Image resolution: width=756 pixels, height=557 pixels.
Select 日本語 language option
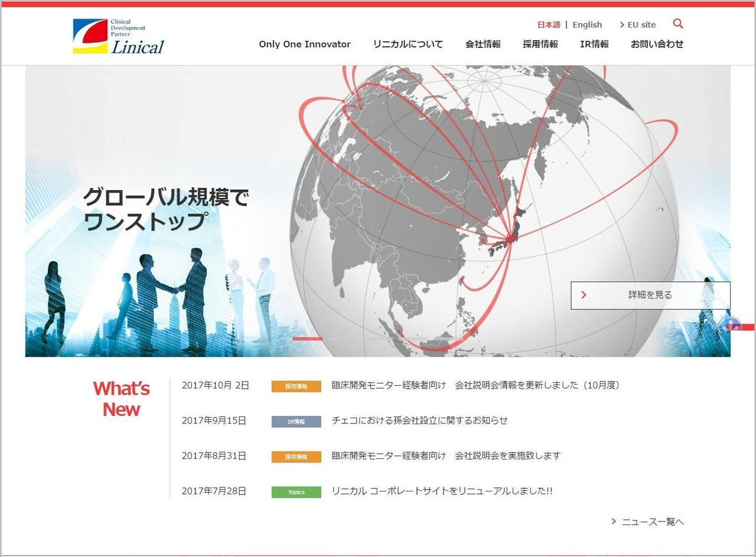(x=548, y=25)
